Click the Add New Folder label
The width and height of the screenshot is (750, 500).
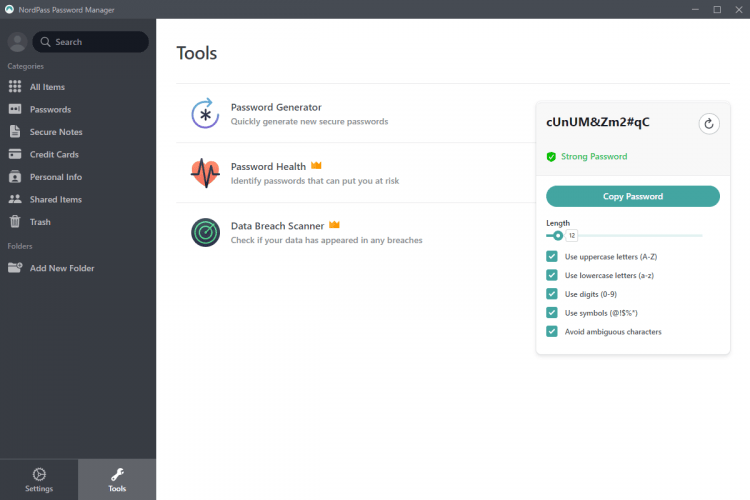[x=62, y=268]
